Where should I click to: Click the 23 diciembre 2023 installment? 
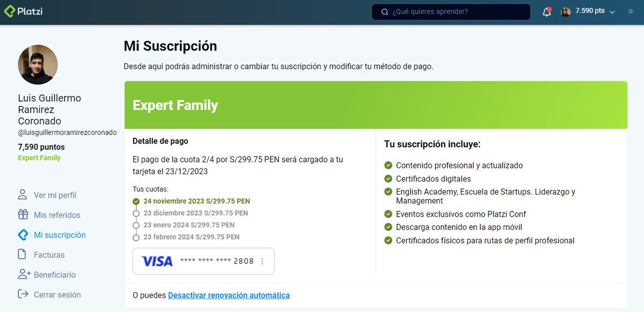[x=195, y=213]
